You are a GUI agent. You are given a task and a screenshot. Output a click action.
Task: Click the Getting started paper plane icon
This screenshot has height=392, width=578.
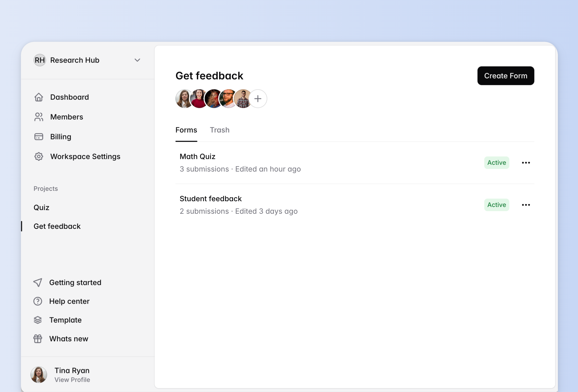(x=38, y=283)
